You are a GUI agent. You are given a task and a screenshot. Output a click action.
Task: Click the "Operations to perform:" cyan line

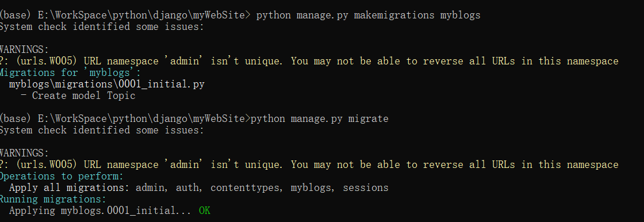(62, 177)
